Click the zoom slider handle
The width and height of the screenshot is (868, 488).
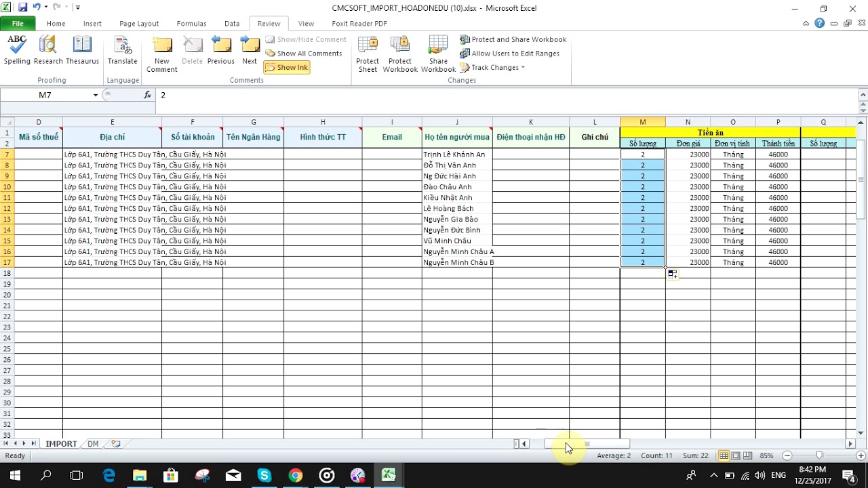point(819,455)
